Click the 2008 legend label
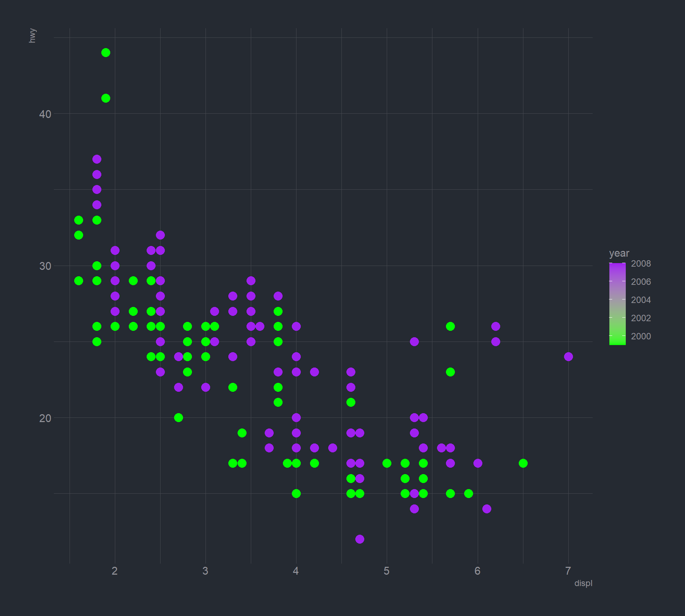The height and width of the screenshot is (616, 685). point(641,264)
